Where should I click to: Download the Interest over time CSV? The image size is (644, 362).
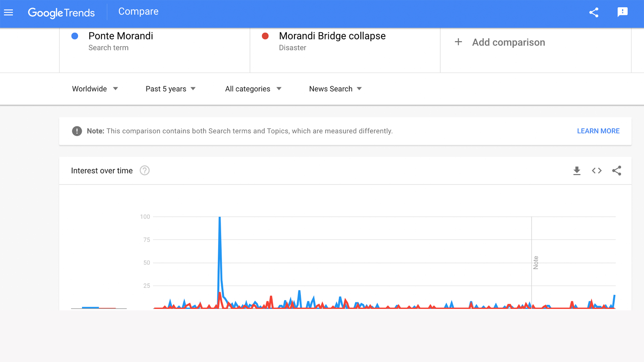click(x=577, y=171)
